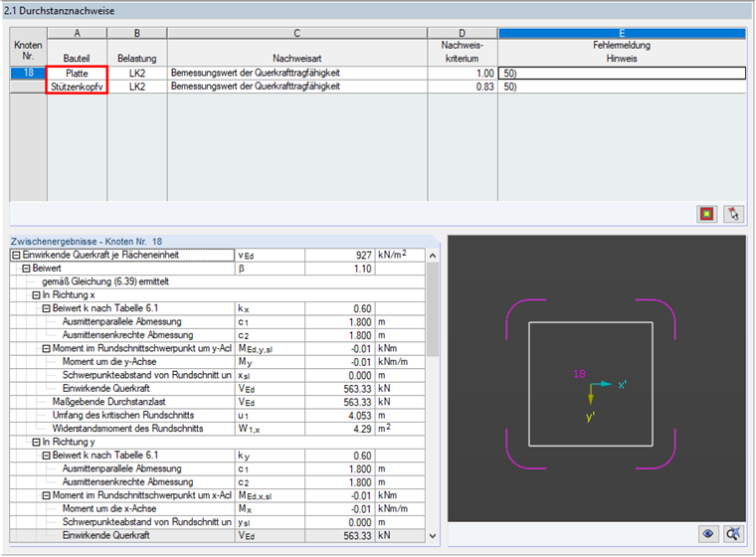This screenshot has width=756, height=557.
Task: Collapse 'Beiwert k nach Tabelle 6.1' with ky symbol
Action: (47, 456)
